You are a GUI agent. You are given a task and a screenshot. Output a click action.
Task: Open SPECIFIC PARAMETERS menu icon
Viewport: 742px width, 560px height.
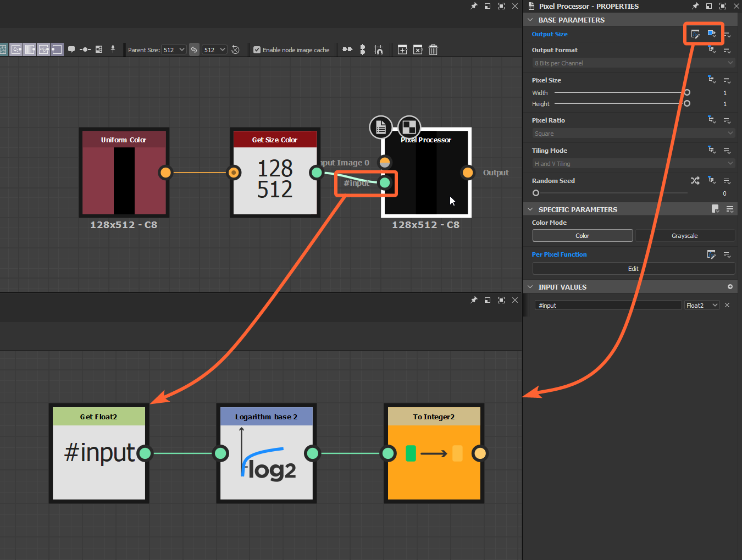click(730, 209)
